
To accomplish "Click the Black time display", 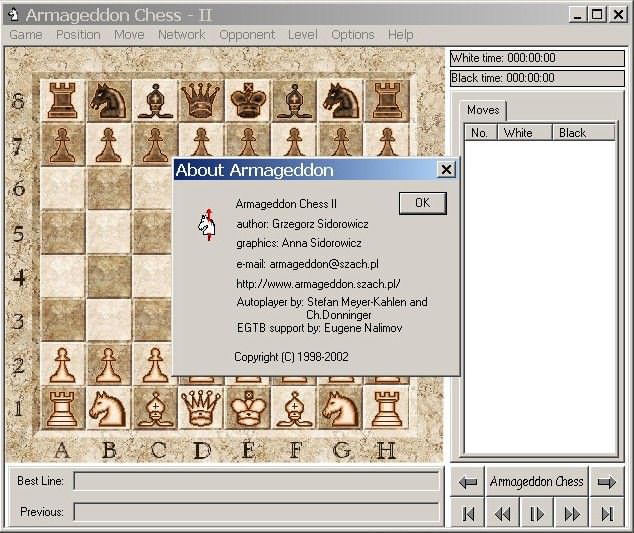I will [x=537, y=78].
